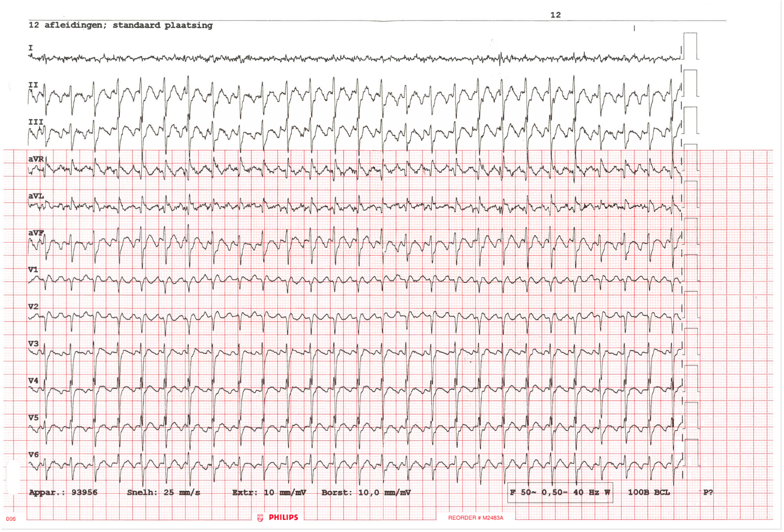Click the 'REORDER # M2483A' text

[x=476, y=517]
